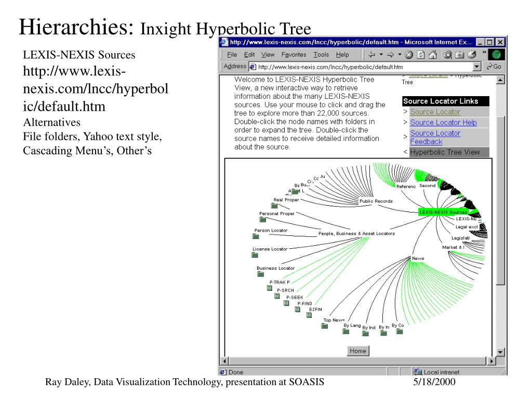
Task: Follow the Source Locator link
Action: pyautogui.click(x=435, y=112)
